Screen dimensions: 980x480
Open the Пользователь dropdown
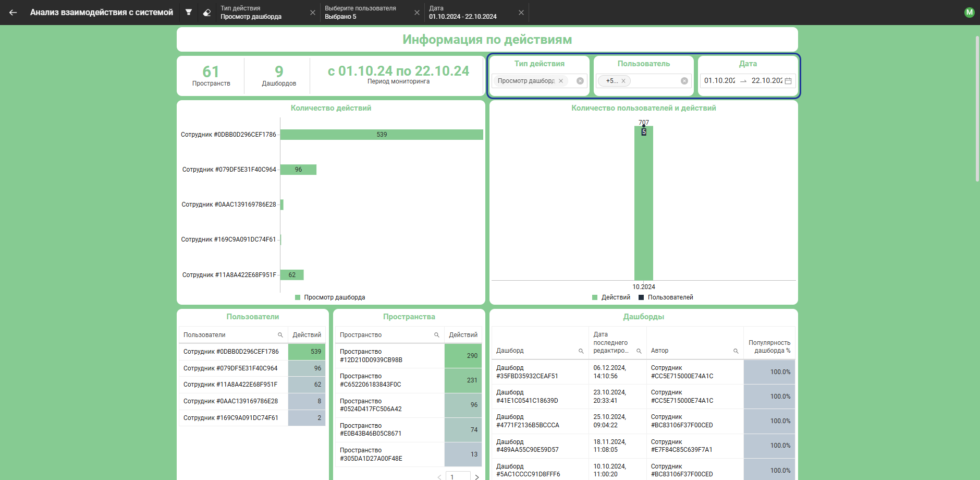click(x=644, y=81)
